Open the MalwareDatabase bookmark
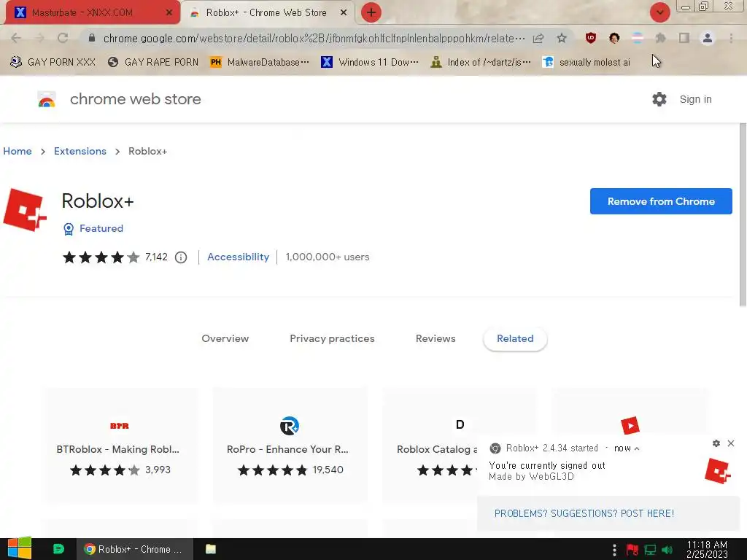Viewport: 747px width, 560px height. click(260, 62)
